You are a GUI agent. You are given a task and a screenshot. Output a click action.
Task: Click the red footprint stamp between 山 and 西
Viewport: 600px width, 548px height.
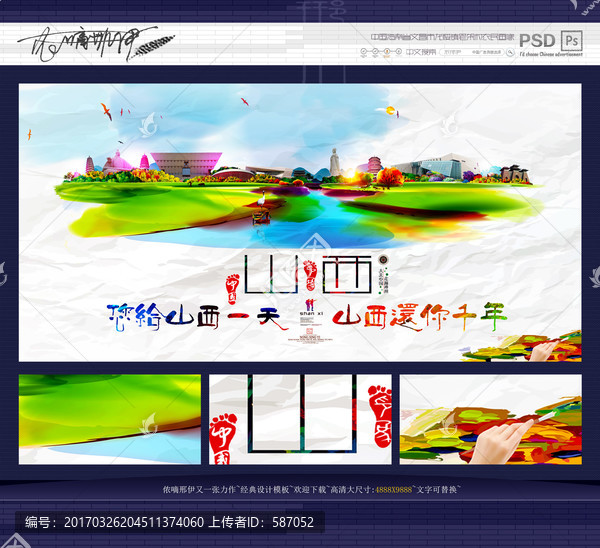tap(310, 274)
